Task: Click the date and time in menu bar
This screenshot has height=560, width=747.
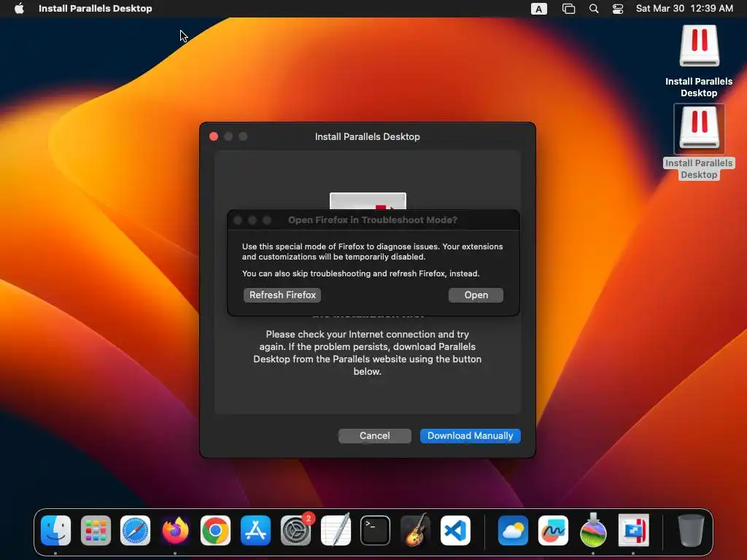Action: pos(684,8)
